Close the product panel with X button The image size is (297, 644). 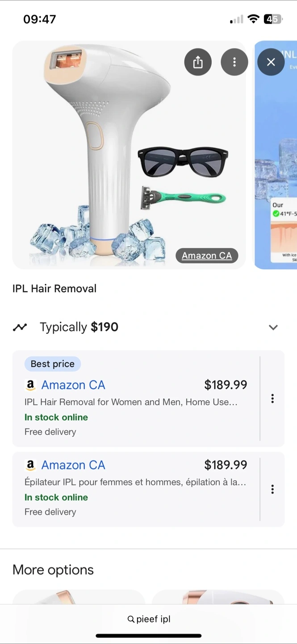pos(271,62)
